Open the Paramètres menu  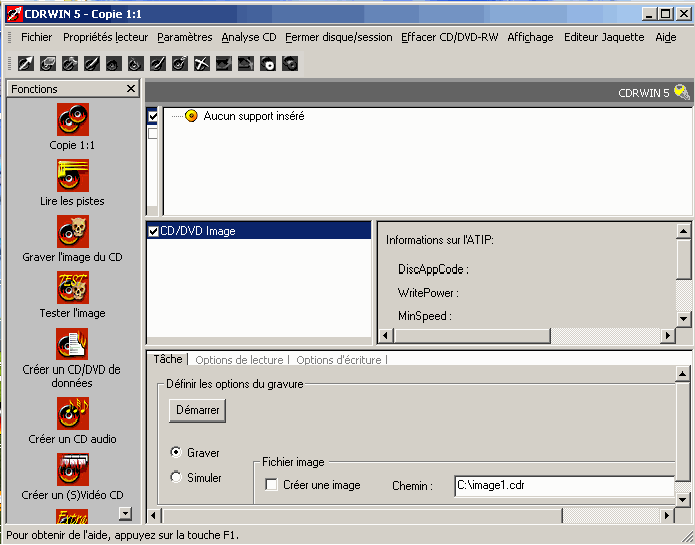pos(185,37)
